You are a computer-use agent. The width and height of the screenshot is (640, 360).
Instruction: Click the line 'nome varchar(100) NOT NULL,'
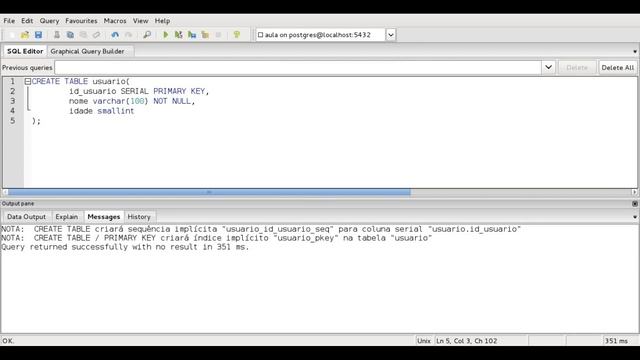tap(132, 101)
